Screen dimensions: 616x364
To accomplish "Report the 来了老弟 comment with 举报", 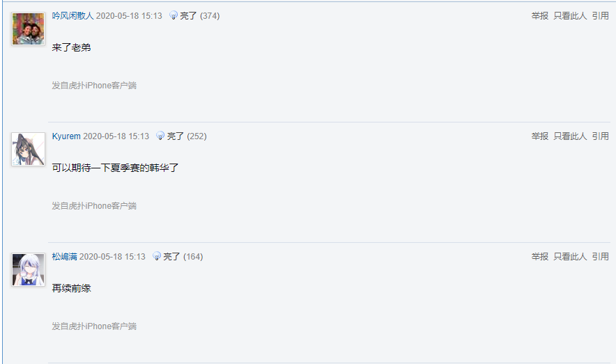I will pyautogui.click(x=539, y=16).
